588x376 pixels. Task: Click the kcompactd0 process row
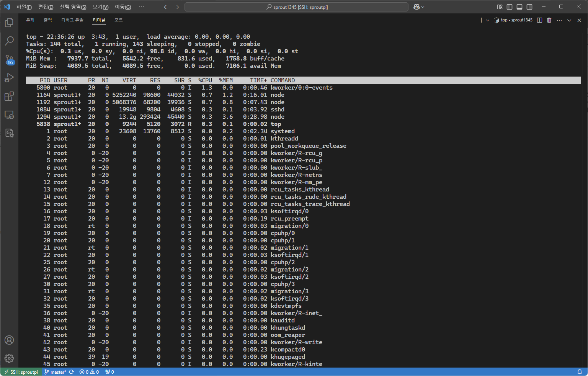coord(303,350)
